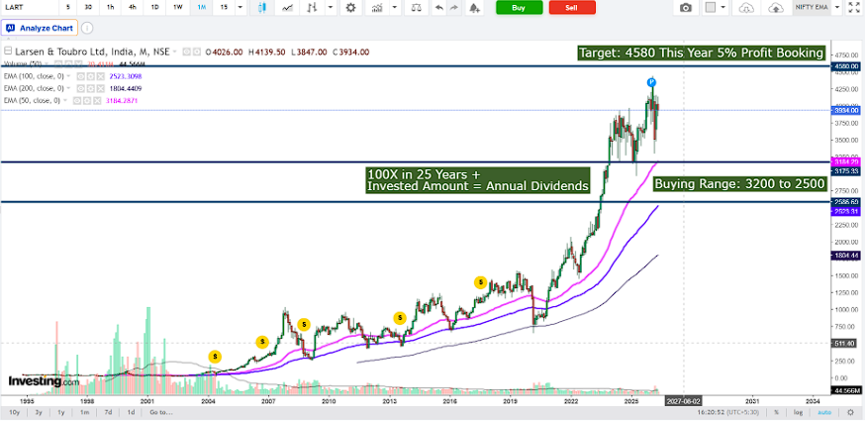
Task: Open chart properties gear in top toolbar
Action: 350,7
